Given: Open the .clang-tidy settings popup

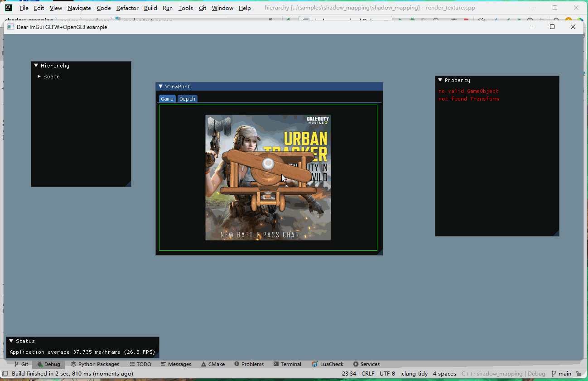Looking at the screenshot, I should pos(414,374).
